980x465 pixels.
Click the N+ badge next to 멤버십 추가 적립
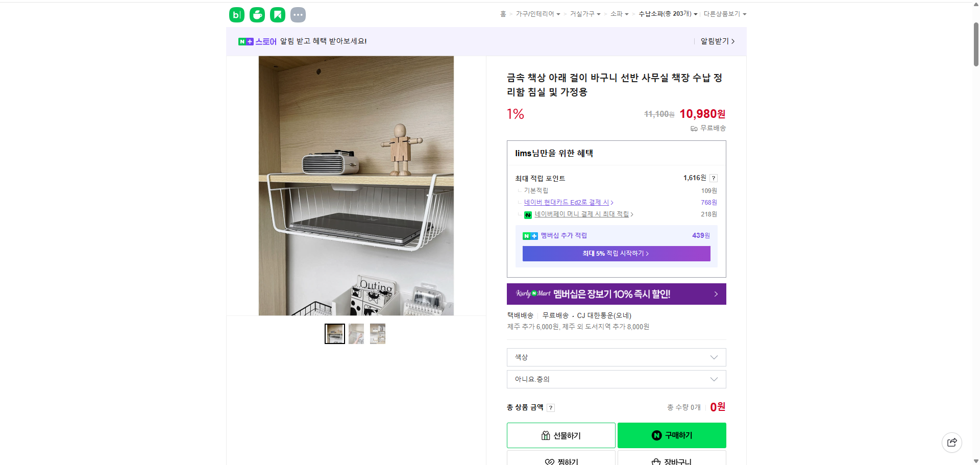[530, 236]
